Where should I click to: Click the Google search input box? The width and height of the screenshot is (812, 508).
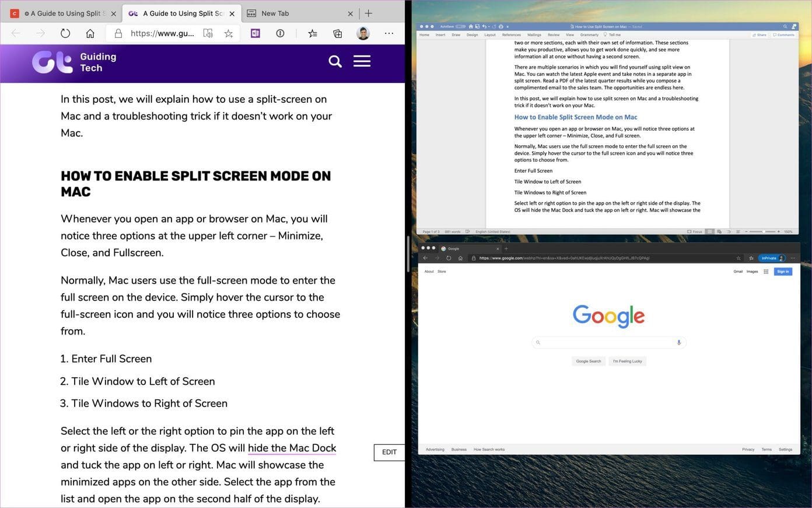(608, 343)
